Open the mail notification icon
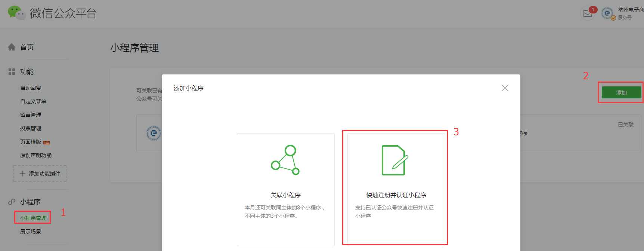Viewport: 644px width, 251px height. pyautogui.click(x=588, y=14)
